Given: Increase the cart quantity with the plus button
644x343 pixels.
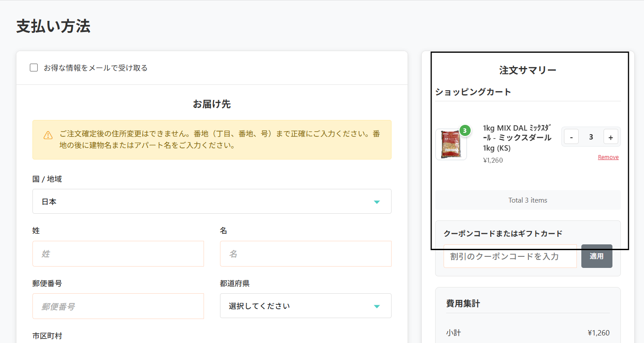Looking at the screenshot, I should (611, 136).
